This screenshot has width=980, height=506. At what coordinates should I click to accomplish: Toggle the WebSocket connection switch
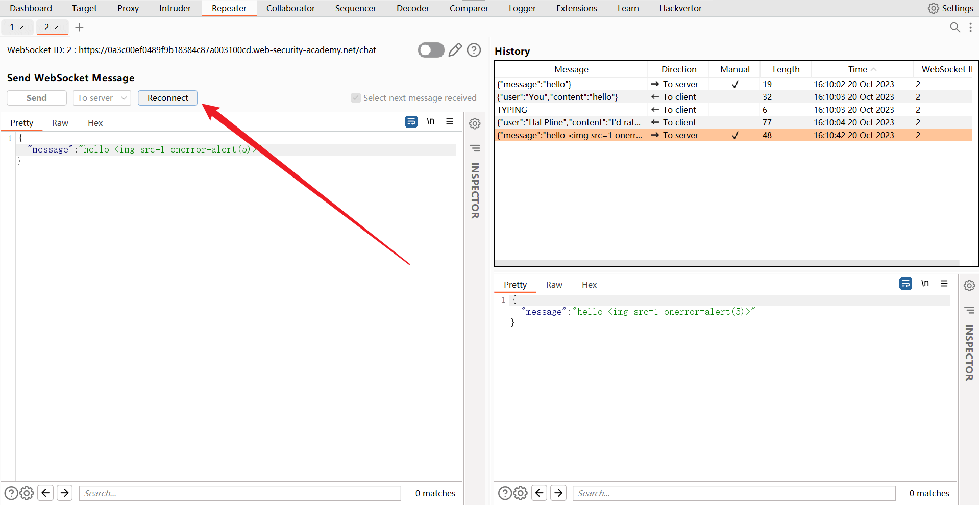pyautogui.click(x=431, y=50)
